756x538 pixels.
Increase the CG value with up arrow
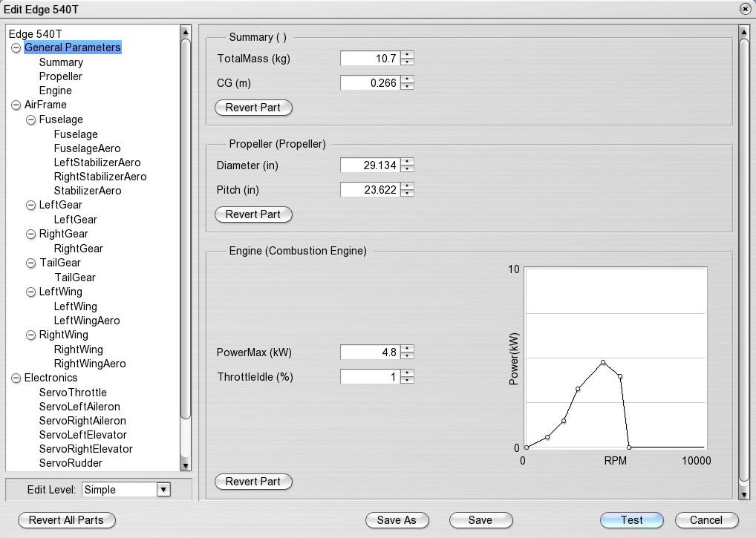(407, 79)
